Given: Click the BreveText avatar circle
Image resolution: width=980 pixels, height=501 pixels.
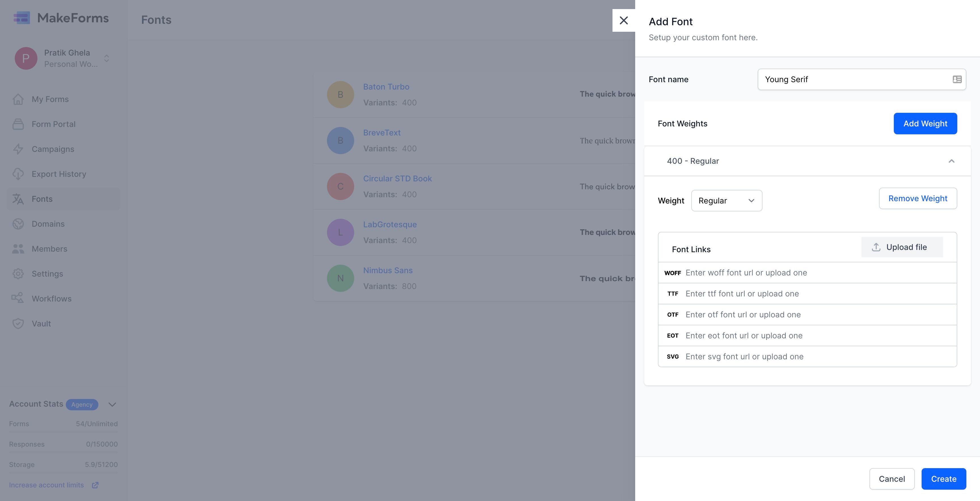Looking at the screenshot, I should tap(341, 141).
